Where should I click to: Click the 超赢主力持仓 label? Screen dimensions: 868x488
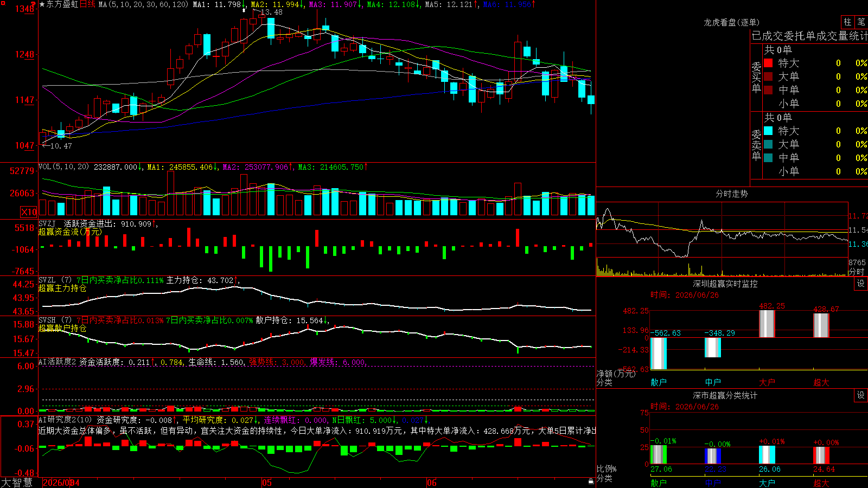62,288
